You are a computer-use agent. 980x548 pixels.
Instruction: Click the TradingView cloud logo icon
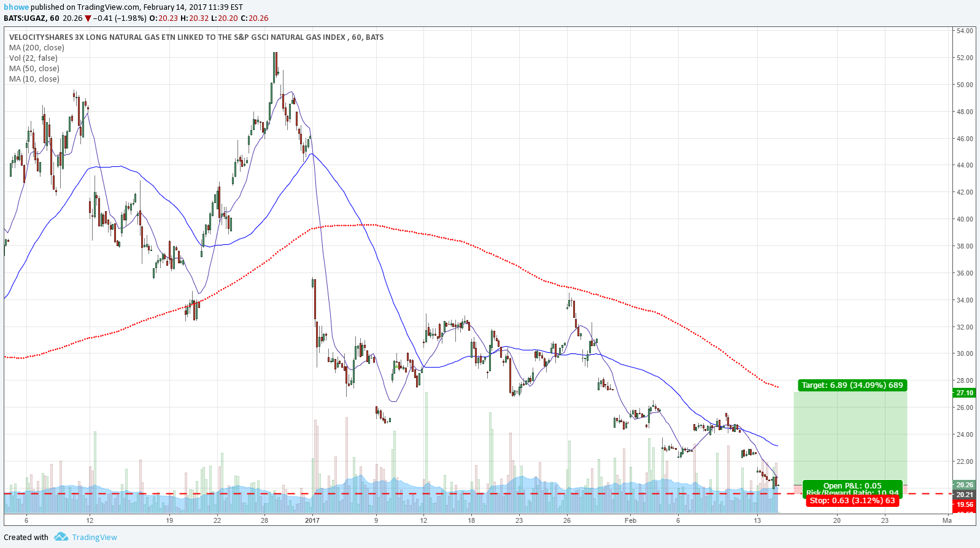click(61, 536)
